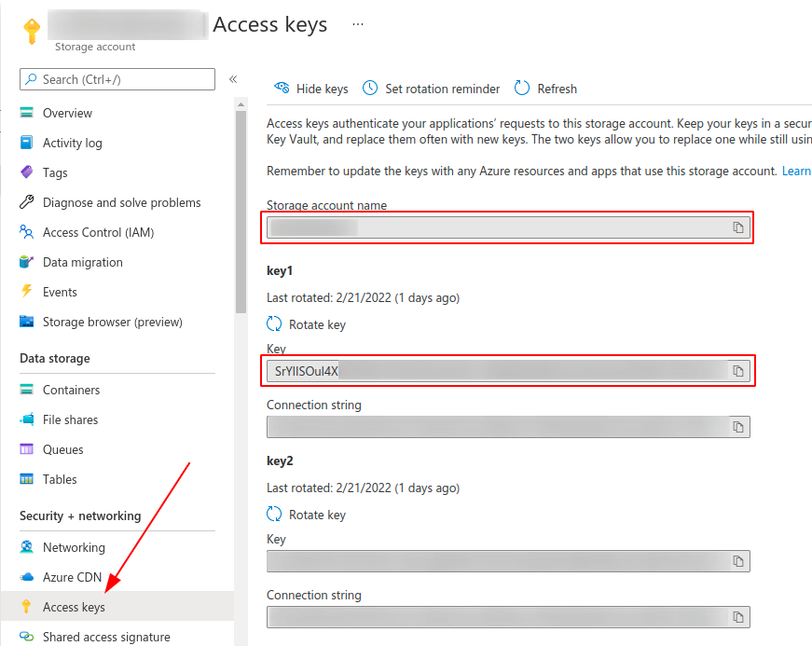This screenshot has height=646, width=812.
Task: Copy the key1 Key value
Action: coord(737,371)
